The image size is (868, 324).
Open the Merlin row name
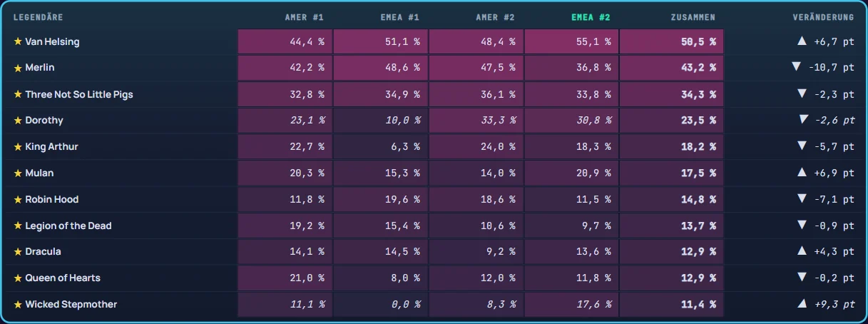coord(40,68)
